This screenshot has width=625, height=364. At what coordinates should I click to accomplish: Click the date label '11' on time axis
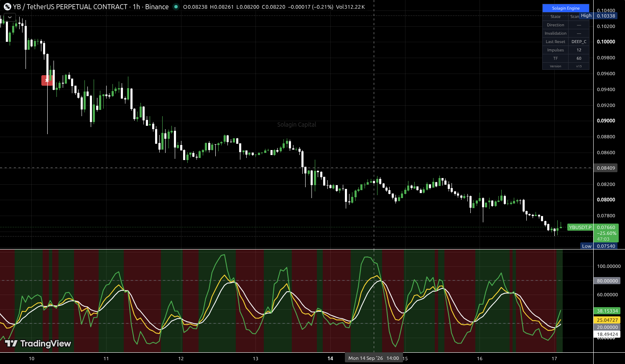pos(106,359)
